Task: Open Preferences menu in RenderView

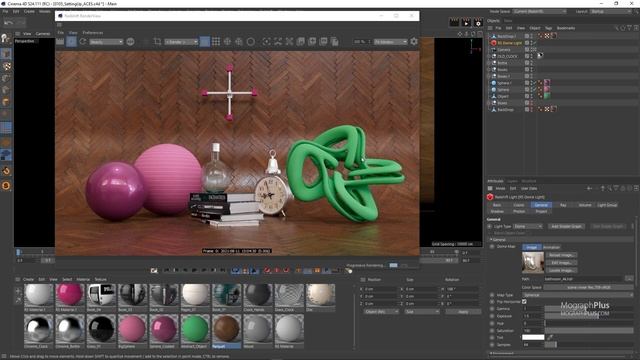Action: [x=93, y=33]
